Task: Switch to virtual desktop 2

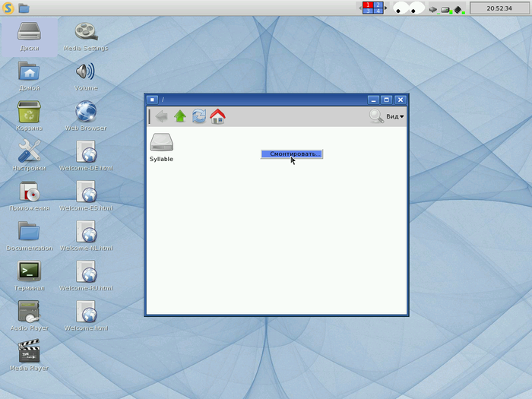Action: coord(378,5)
